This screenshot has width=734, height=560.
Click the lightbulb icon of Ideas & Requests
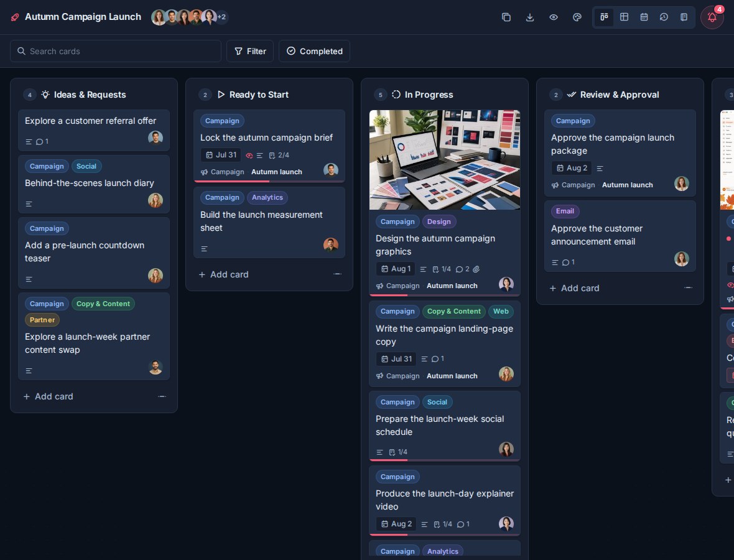pyautogui.click(x=45, y=95)
